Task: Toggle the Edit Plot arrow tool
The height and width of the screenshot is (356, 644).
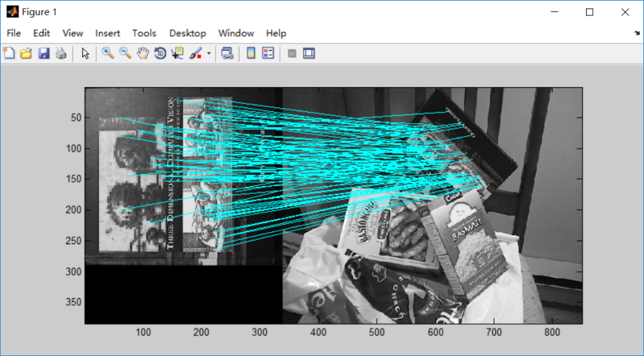Action: [x=85, y=53]
